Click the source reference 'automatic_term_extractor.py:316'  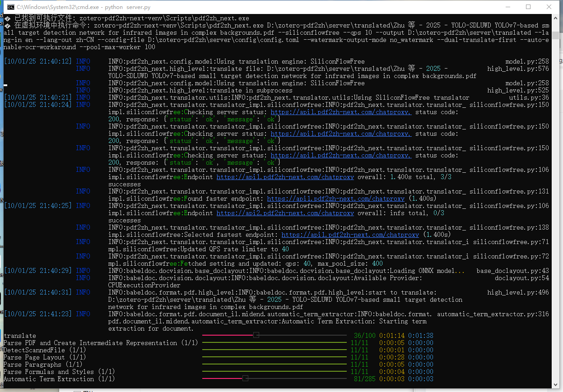pos(493,314)
